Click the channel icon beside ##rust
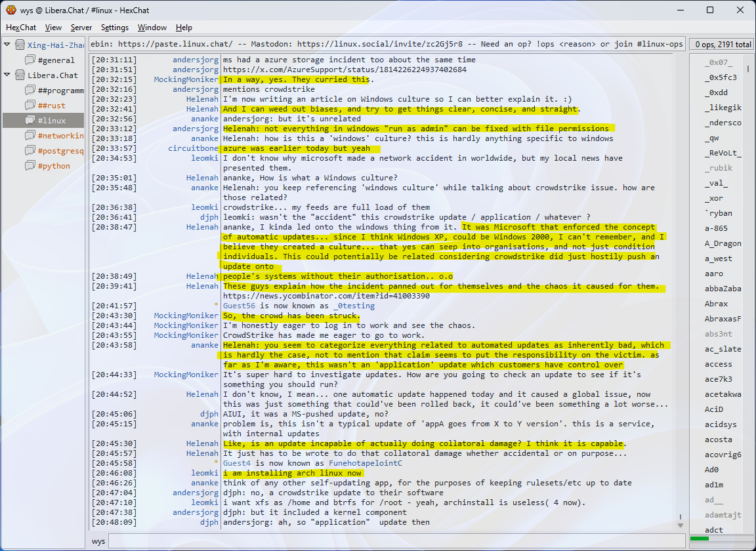Viewport: 756px width, 551px height. [30, 106]
